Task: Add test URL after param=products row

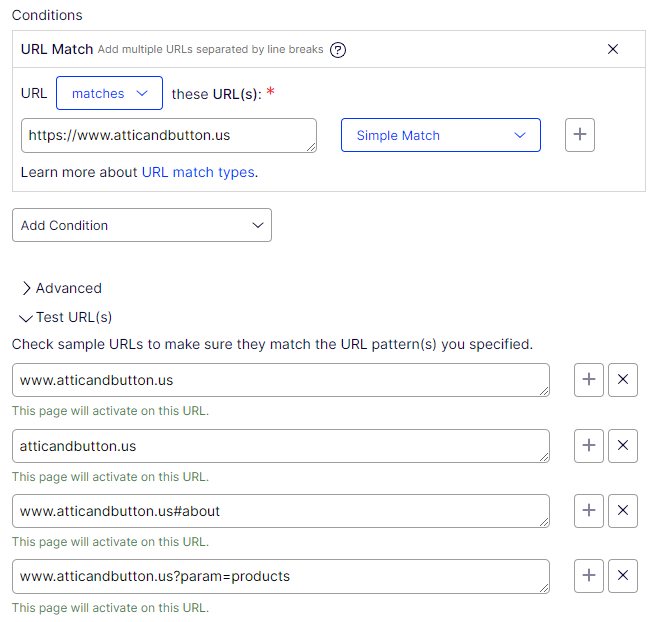Action: (589, 576)
